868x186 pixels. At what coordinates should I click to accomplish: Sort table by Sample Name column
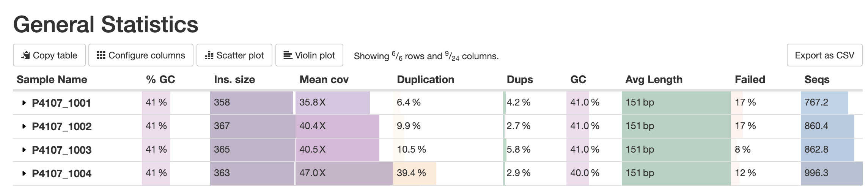[x=52, y=80]
